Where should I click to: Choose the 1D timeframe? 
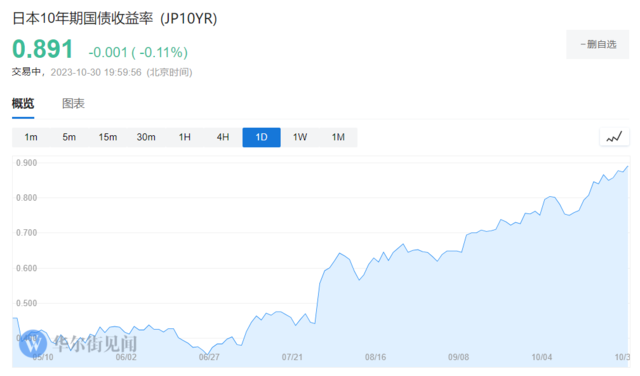(x=262, y=137)
